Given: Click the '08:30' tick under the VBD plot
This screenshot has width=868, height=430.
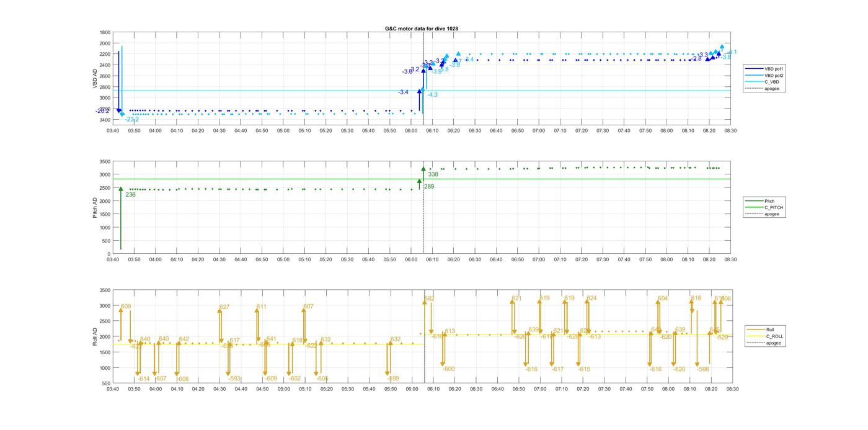Looking at the screenshot, I should pyautogui.click(x=730, y=131).
